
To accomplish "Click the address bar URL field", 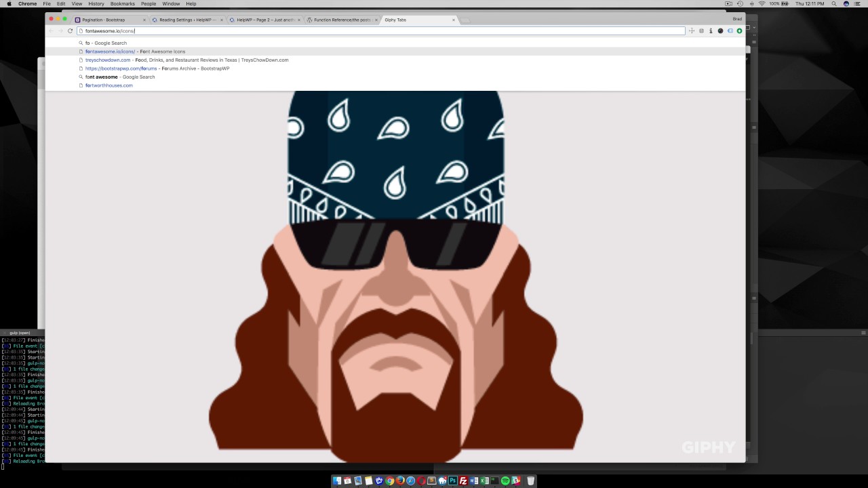I will coord(381,30).
